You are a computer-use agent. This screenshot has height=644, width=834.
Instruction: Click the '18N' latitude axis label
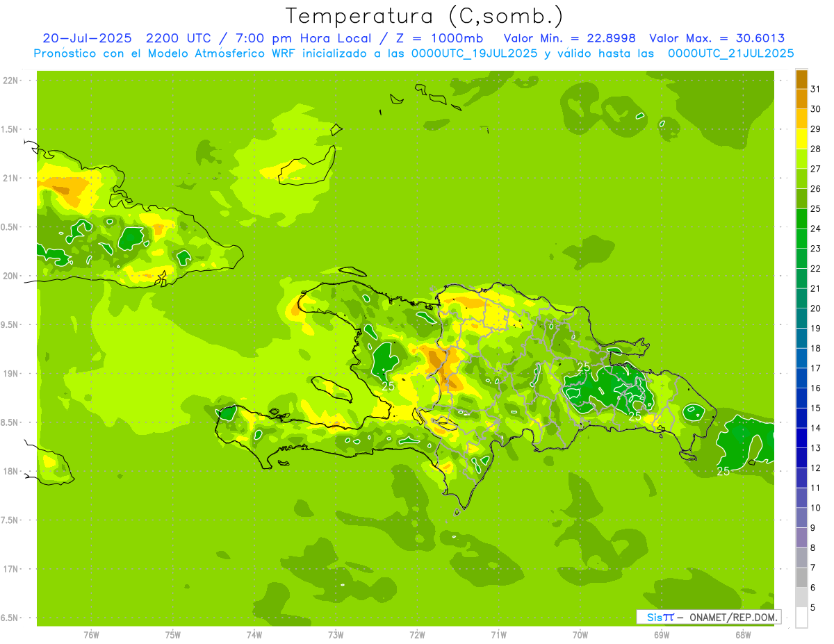pos(10,472)
